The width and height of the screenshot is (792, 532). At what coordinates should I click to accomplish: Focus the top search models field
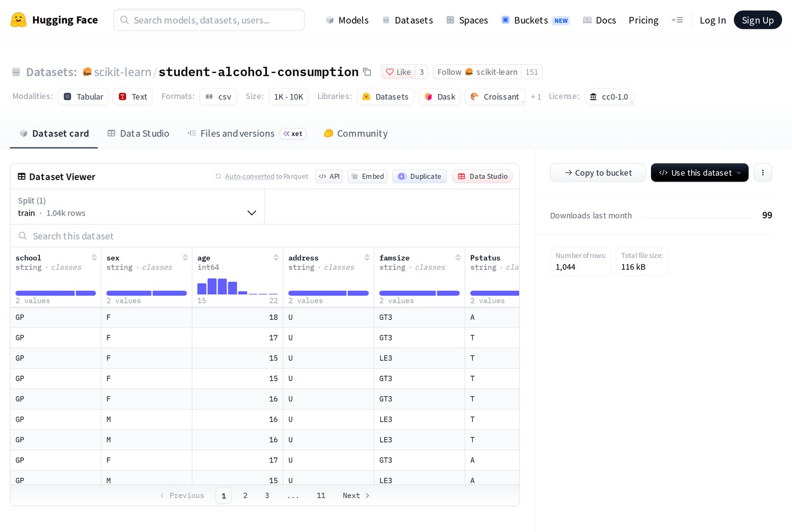(x=209, y=20)
